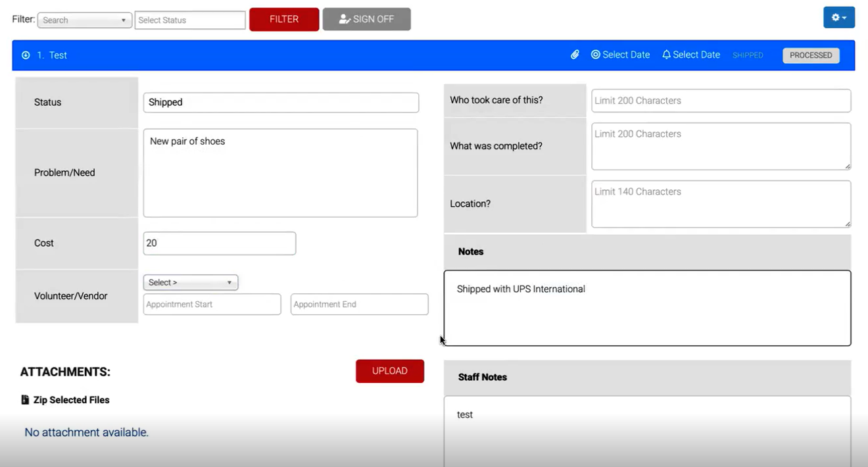Click the 1. Test row title

click(52, 55)
